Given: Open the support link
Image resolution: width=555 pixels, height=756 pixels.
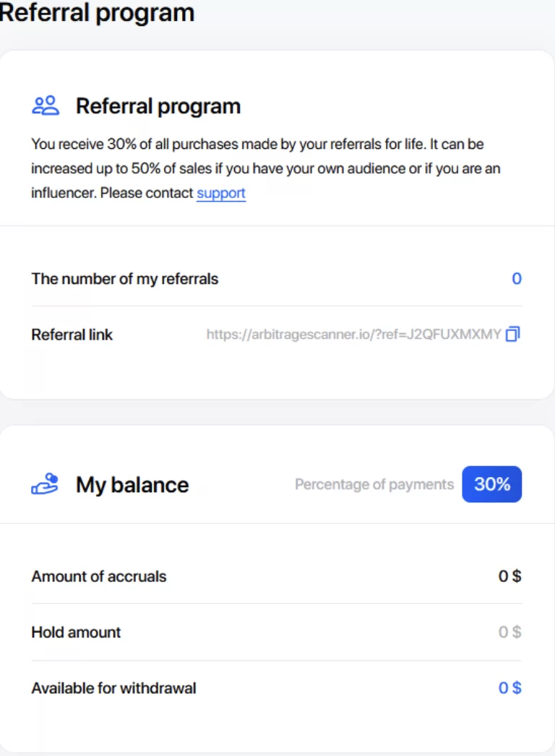Looking at the screenshot, I should click(221, 193).
